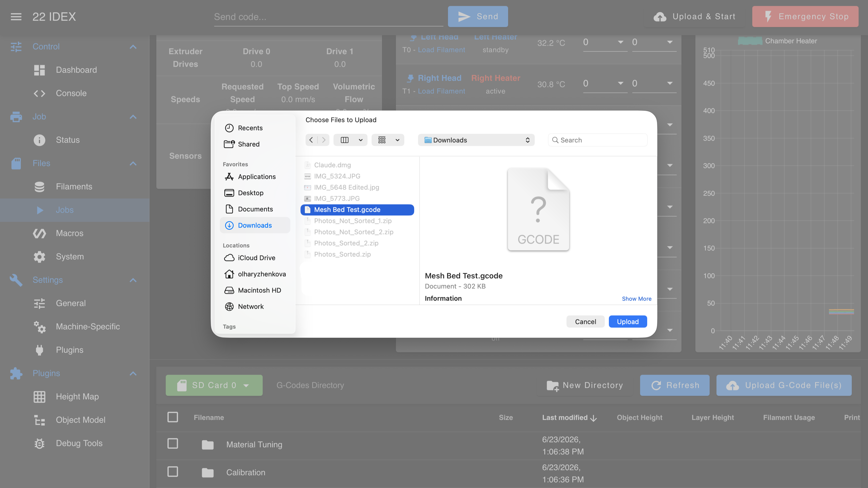Go back in file dialog navigation
This screenshot has height=488, width=868.
(x=311, y=140)
